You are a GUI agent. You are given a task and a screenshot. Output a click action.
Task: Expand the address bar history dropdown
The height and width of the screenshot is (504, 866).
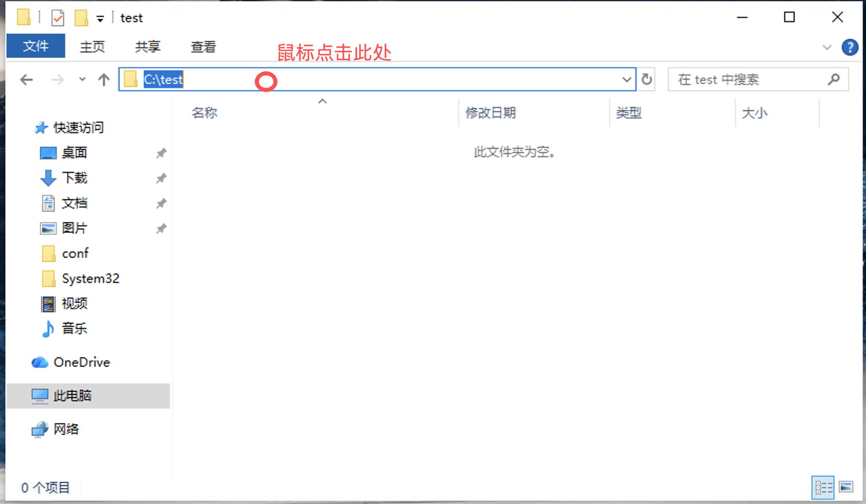[626, 80]
